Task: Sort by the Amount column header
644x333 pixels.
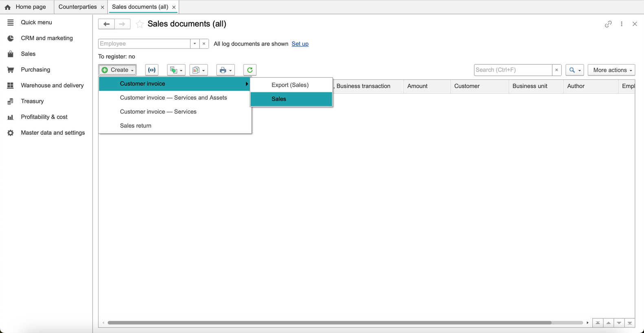Action: coord(427,86)
